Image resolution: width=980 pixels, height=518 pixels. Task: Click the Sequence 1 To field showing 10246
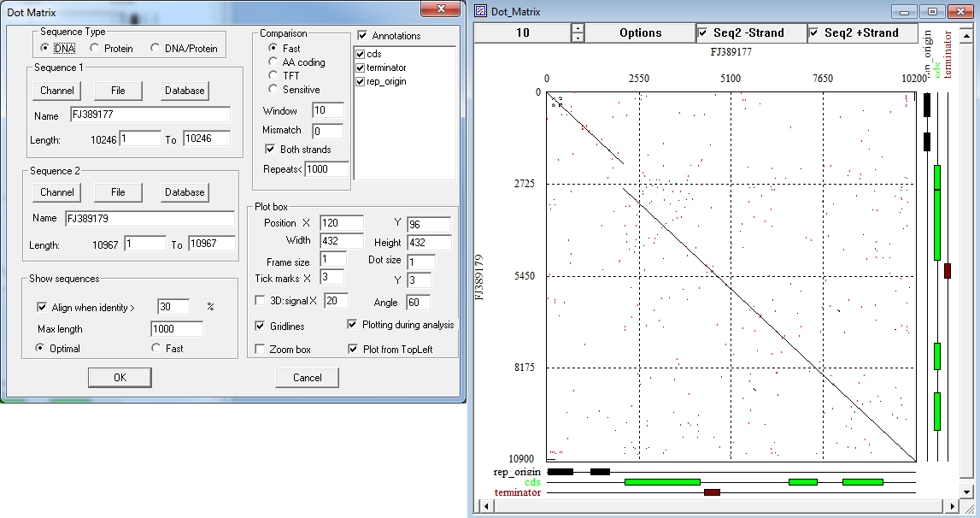[x=207, y=138]
